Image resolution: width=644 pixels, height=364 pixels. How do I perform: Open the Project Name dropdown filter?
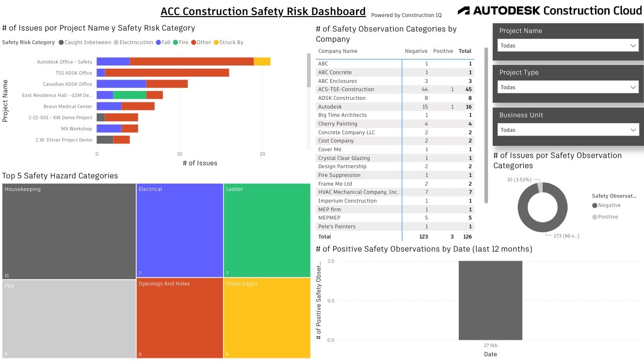pos(568,46)
